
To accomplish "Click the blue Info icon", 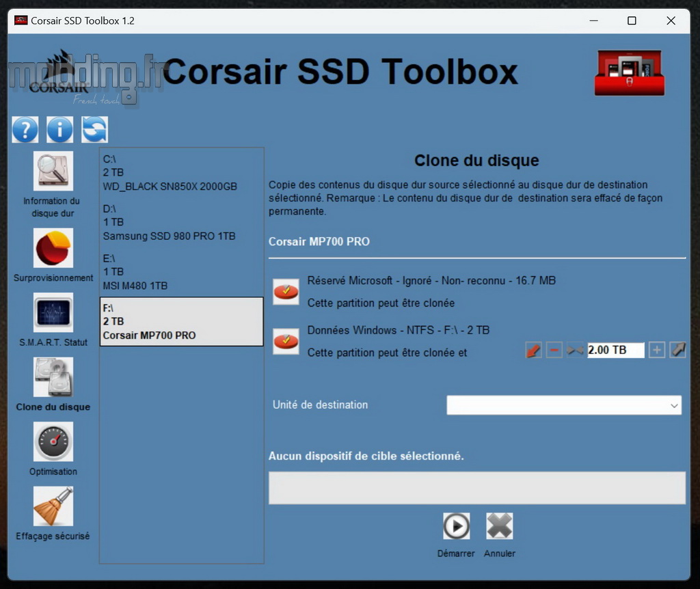I will 60,129.
